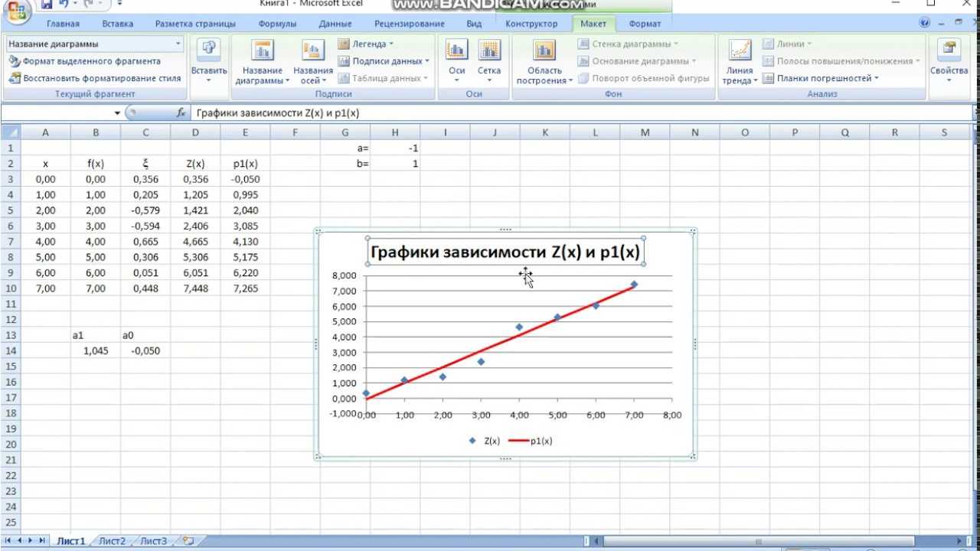This screenshot has width=980, height=551.
Task: Click Восстановить форматирование стиля button
Action: click(x=95, y=78)
